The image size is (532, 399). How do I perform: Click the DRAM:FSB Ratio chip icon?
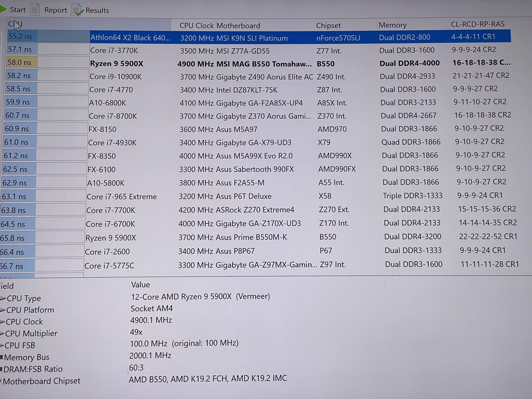(1, 369)
